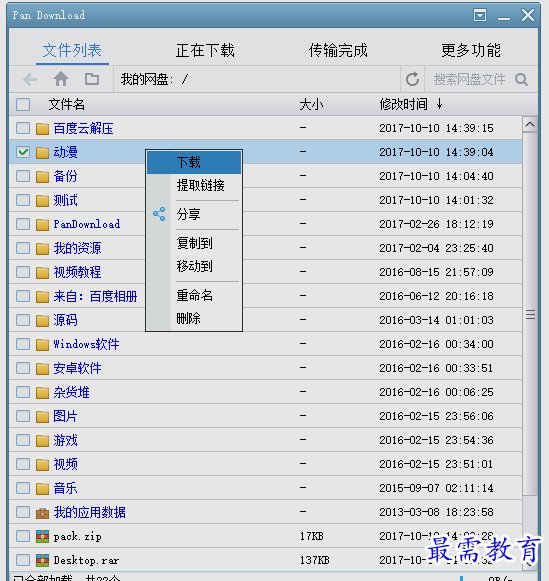Open the 我的应用数据 folder link
The image size is (549, 581).
(90, 512)
